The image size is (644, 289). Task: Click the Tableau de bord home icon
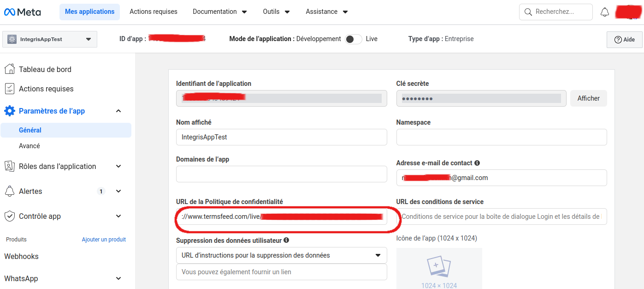[9, 69]
